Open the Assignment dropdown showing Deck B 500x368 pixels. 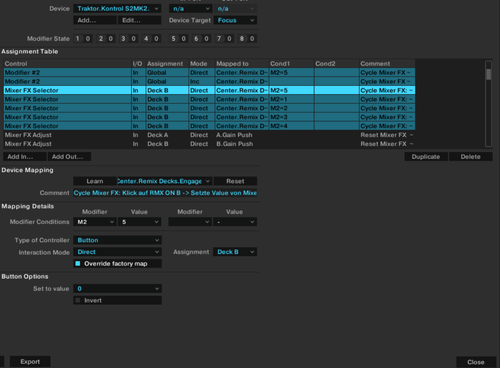point(235,252)
